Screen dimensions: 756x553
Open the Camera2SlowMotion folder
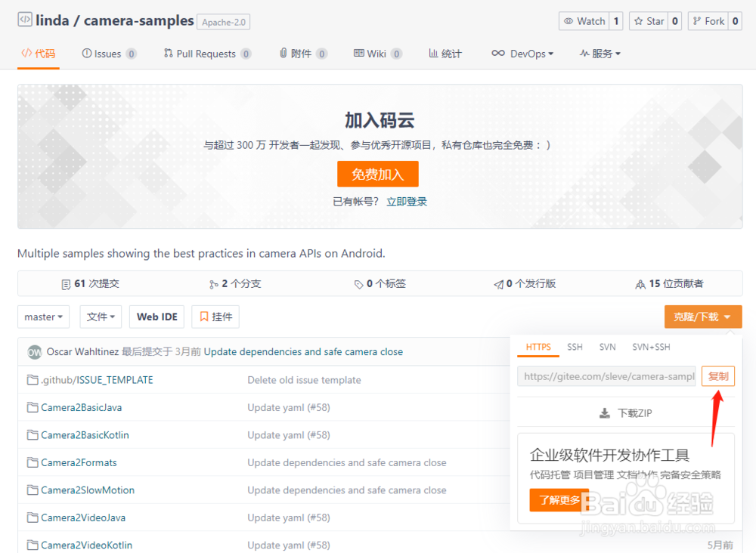point(88,490)
